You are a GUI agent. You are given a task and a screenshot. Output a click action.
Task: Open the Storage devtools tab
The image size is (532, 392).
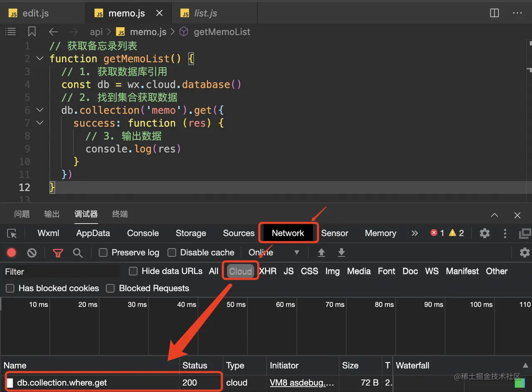click(x=191, y=233)
